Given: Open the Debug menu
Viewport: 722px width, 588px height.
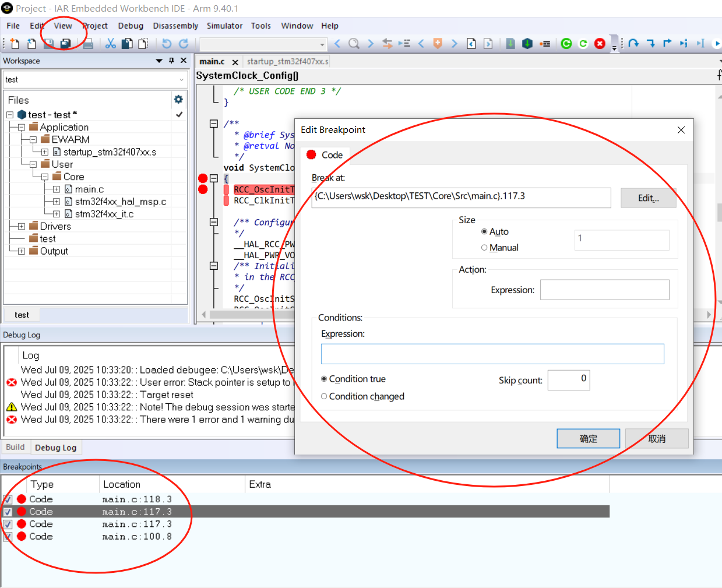Looking at the screenshot, I should tap(131, 26).
